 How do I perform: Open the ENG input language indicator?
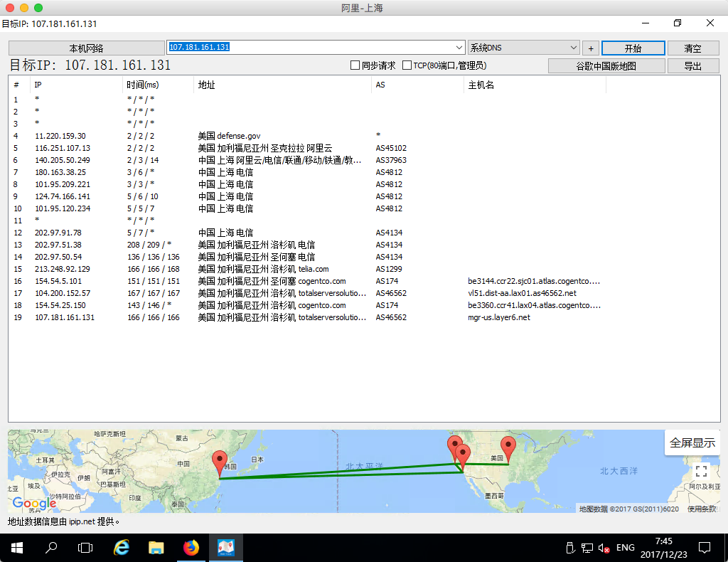tap(626, 548)
